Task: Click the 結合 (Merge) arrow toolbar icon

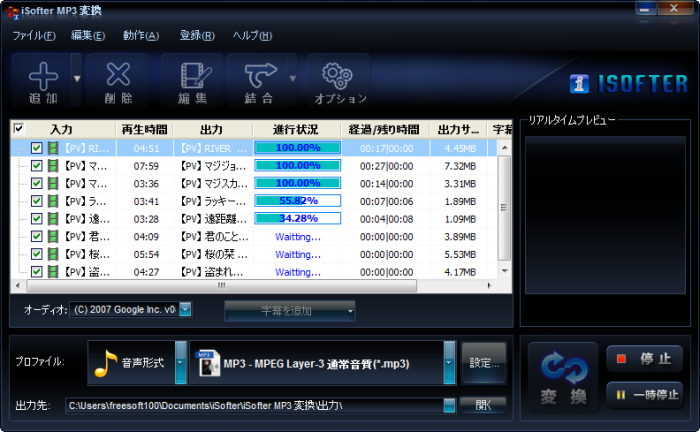Action: [x=260, y=75]
